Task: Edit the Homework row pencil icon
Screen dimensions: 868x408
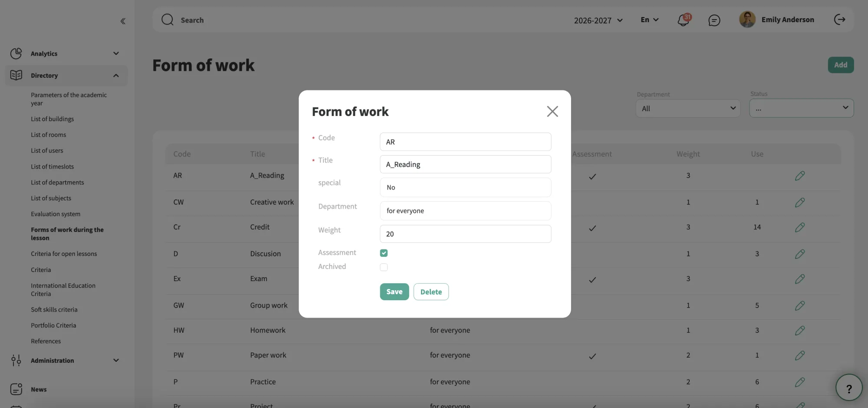Action: point(800,330)
